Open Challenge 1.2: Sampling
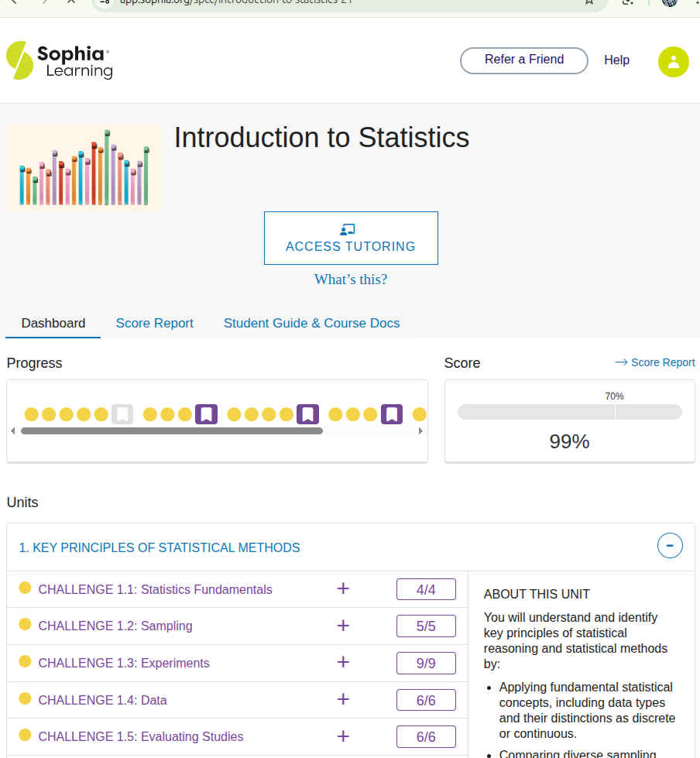The image size is (700, 758). click(115, 626)
